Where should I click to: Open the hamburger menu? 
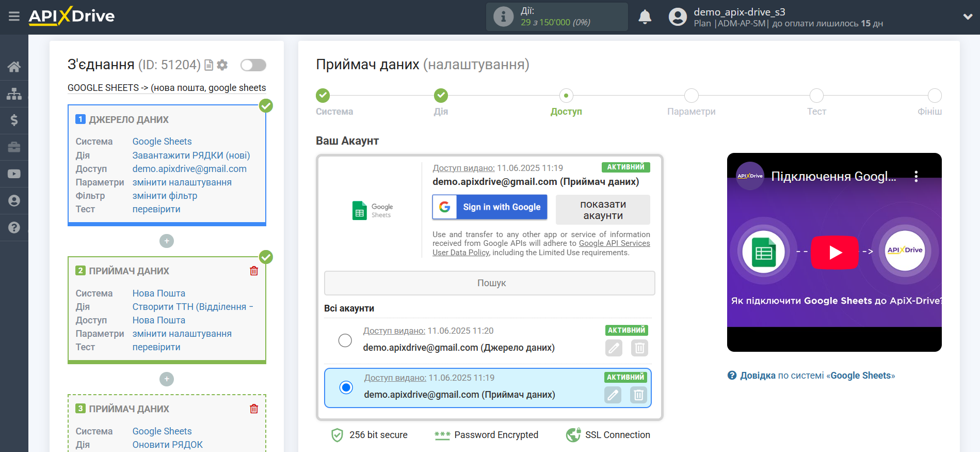[14, 17]
